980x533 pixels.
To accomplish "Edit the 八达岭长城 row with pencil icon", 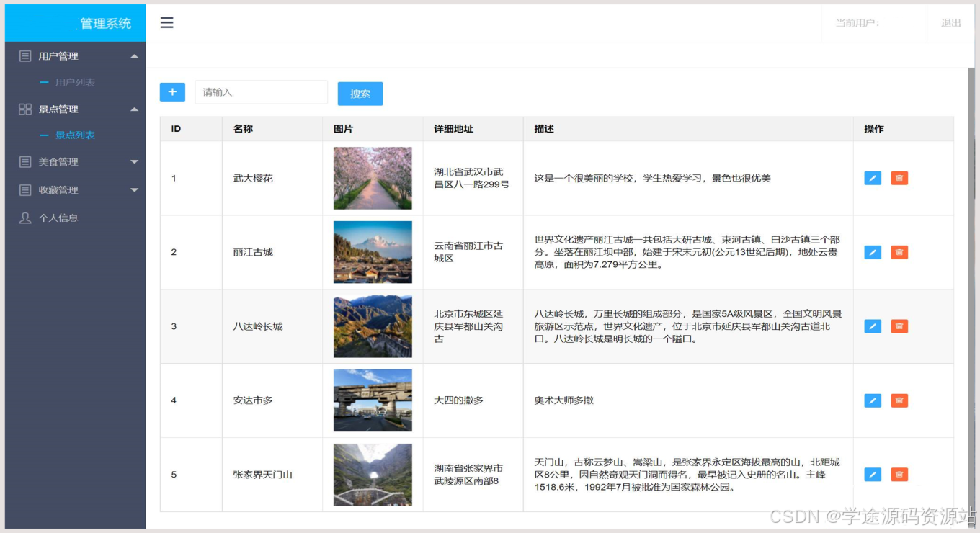I will (873, 326).
